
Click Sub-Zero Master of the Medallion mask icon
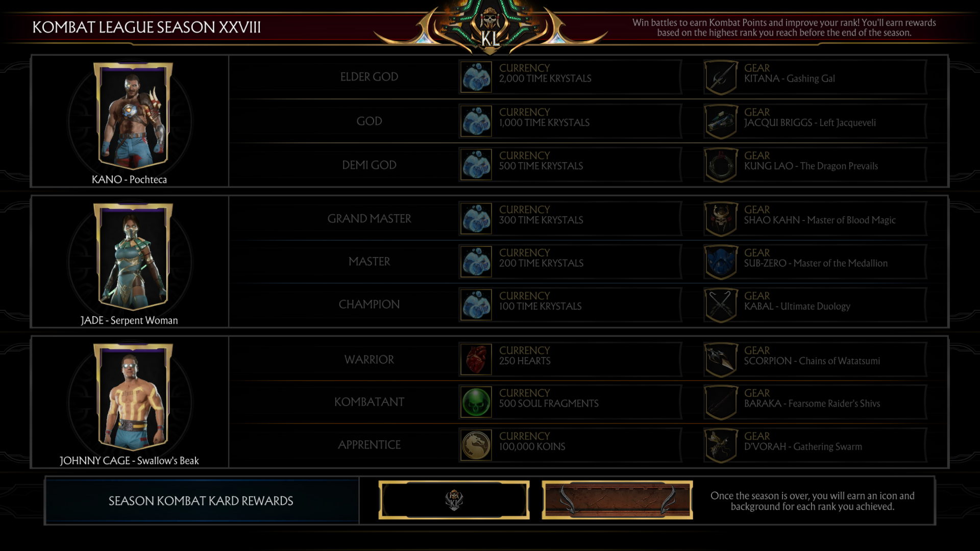click(x=721, y=262)
